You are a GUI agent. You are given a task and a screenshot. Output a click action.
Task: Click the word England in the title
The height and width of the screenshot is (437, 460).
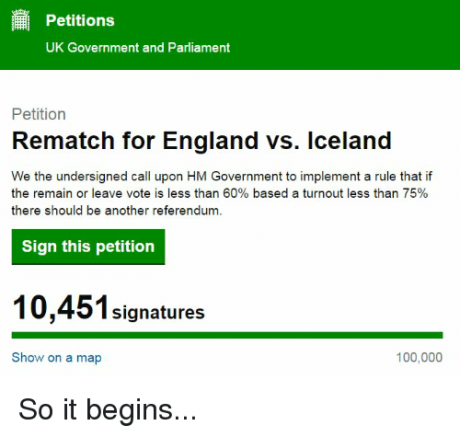(x=210, y=141)
